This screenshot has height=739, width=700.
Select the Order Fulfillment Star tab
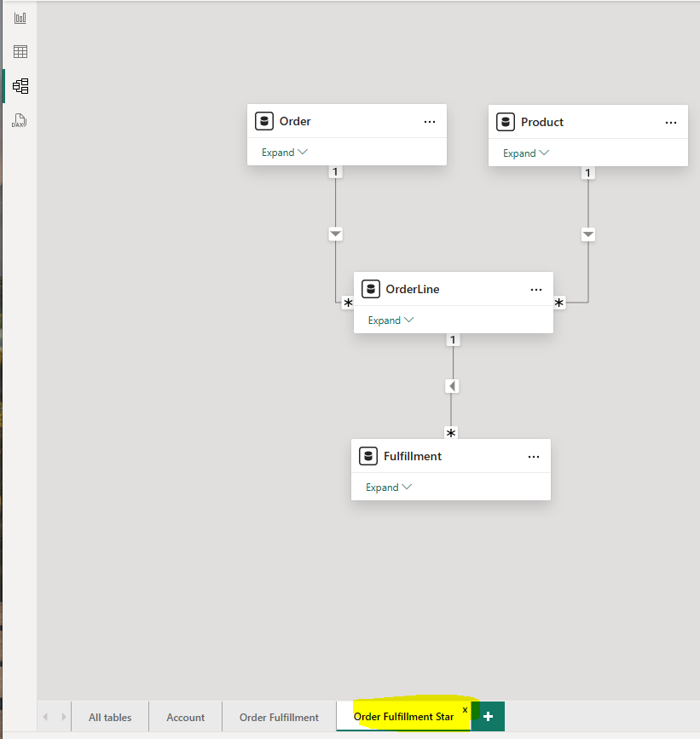click(x=403, y=716)
